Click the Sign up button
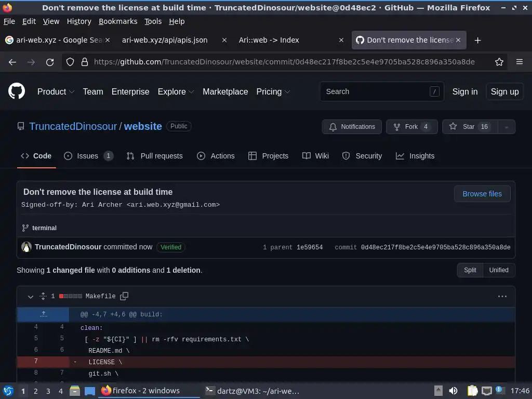Image resolution: width=532 pixels, height=399 pixels. (504, 91)
